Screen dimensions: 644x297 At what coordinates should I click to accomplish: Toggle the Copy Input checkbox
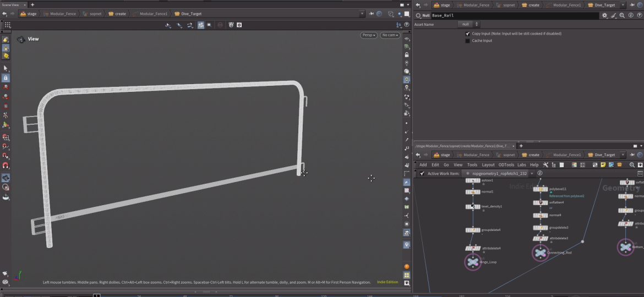468,34
